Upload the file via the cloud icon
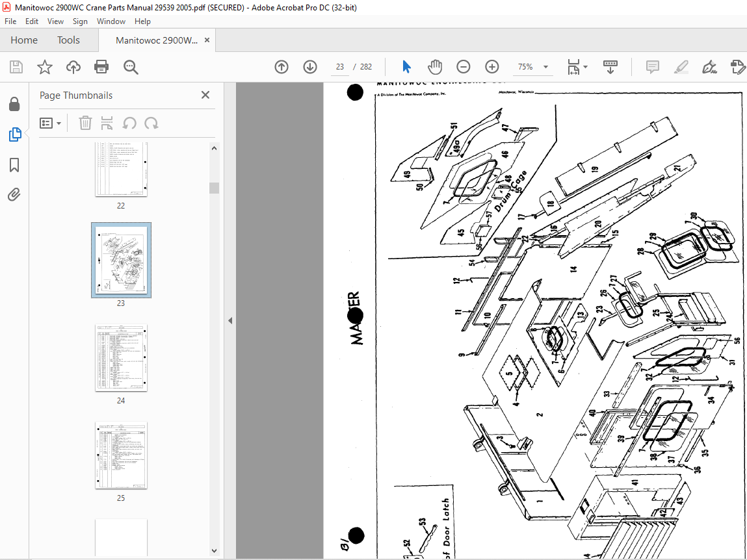The width and height of the screenshot is (747, 560). tap(73, 67)
